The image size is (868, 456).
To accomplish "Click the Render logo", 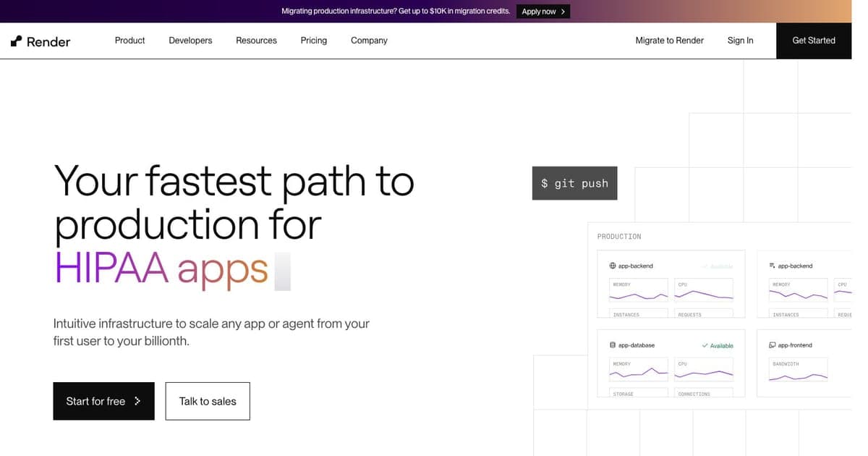I will coord(41,41).
